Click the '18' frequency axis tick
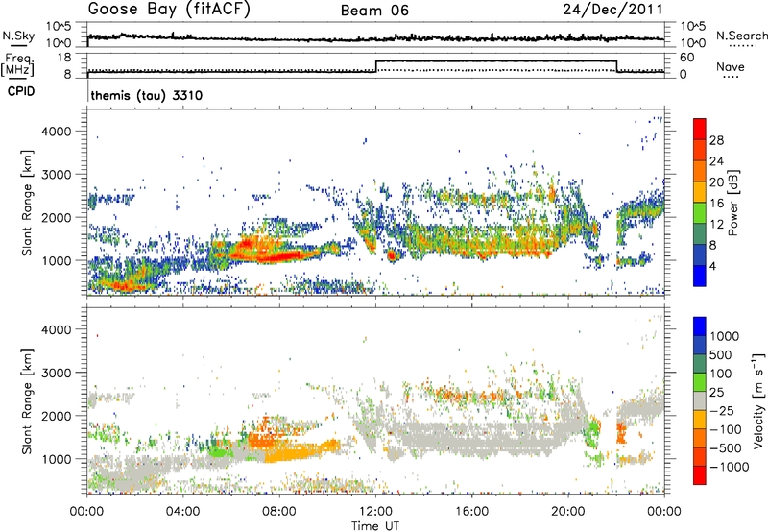 (x=64, y=58)
